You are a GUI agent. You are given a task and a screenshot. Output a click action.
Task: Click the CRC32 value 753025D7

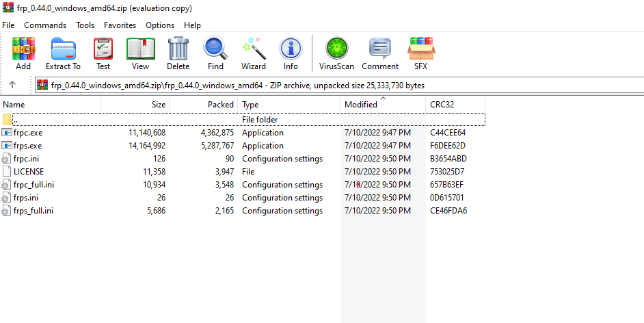447,172
